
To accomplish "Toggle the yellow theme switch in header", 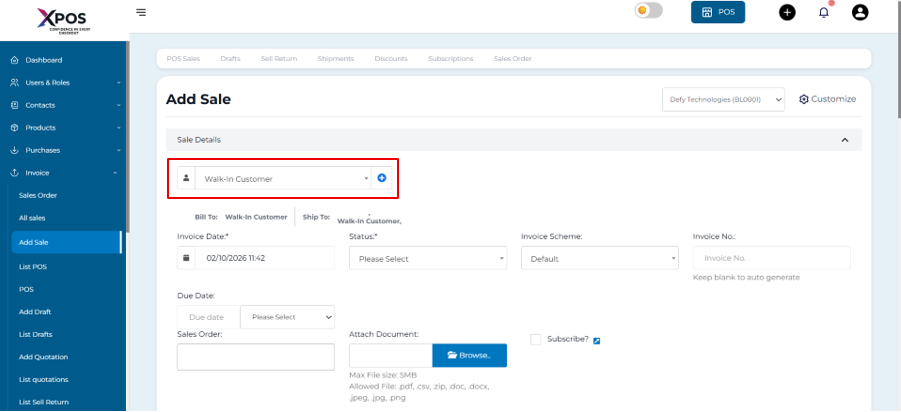I will [x=648, y=11].
